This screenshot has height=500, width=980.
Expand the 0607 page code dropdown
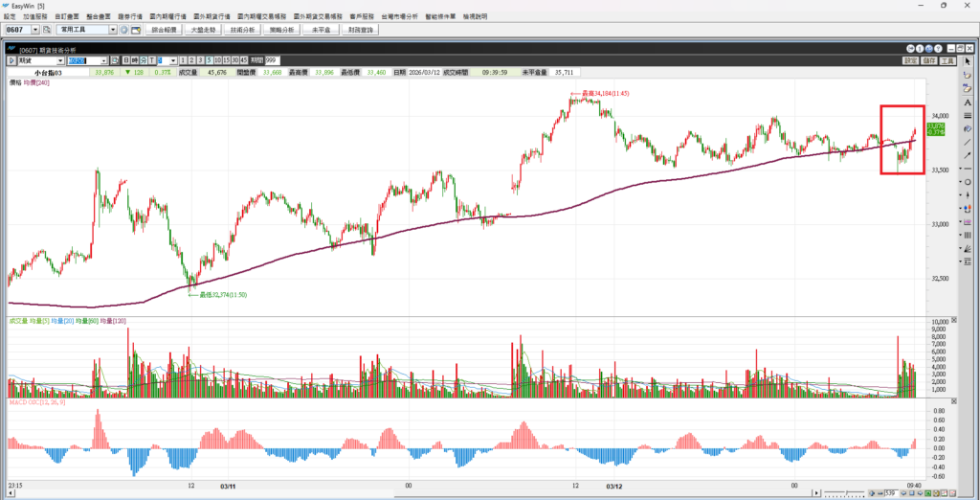pyautogui.click(x=35, y=30)
